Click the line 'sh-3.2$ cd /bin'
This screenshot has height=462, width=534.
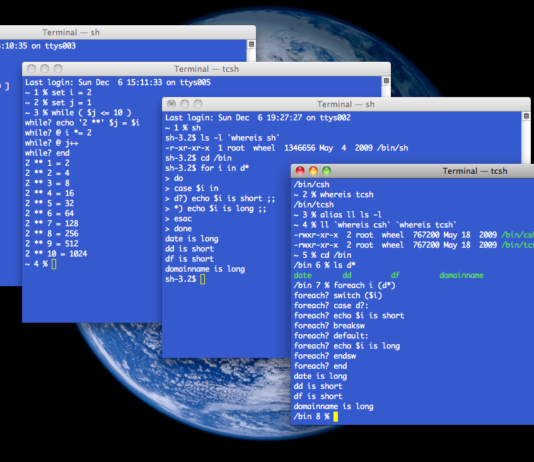199,158
